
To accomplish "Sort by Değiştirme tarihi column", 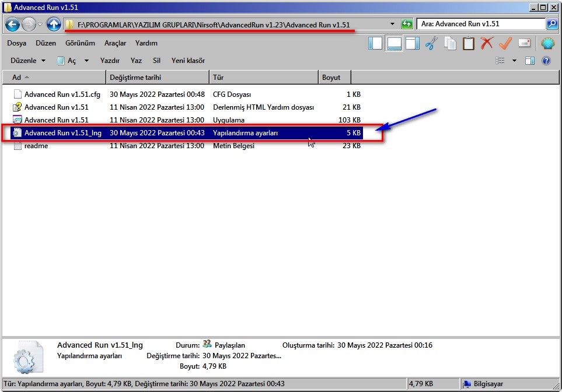I will pos(158,78).
